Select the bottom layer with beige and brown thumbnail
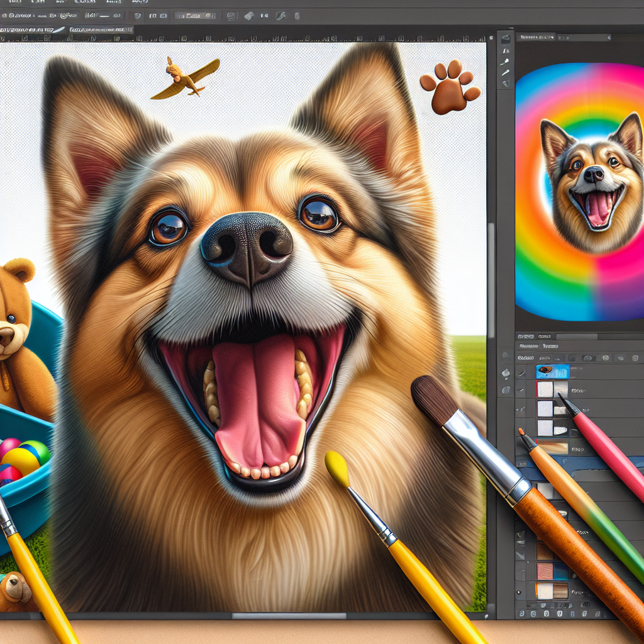The width and height of the screenshot is (644, 644). [x=552, y=591]
